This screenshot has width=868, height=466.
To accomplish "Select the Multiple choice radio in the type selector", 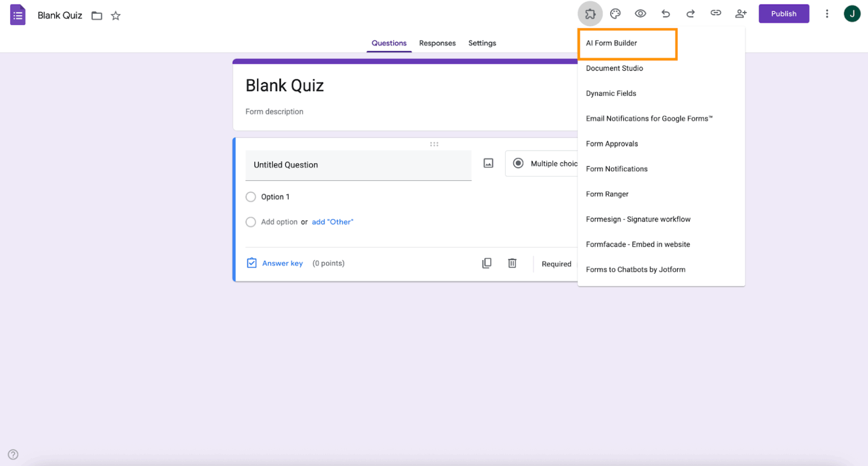I will tap(518, 163).
